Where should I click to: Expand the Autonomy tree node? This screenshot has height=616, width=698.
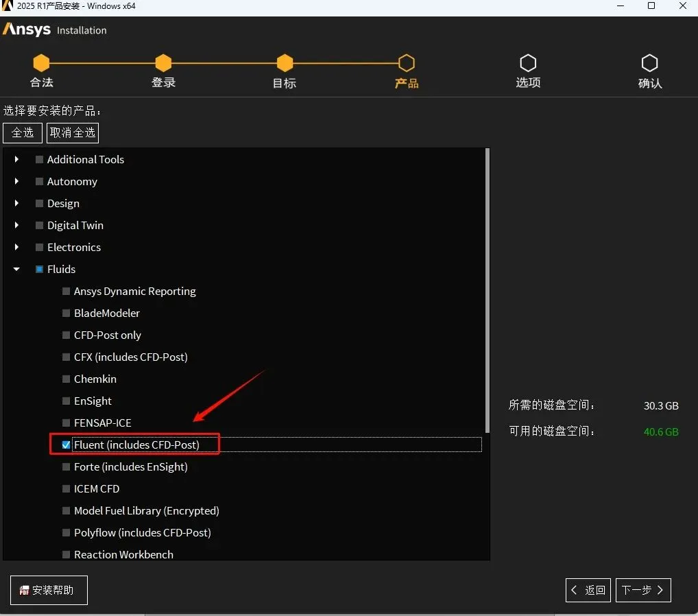16,181
